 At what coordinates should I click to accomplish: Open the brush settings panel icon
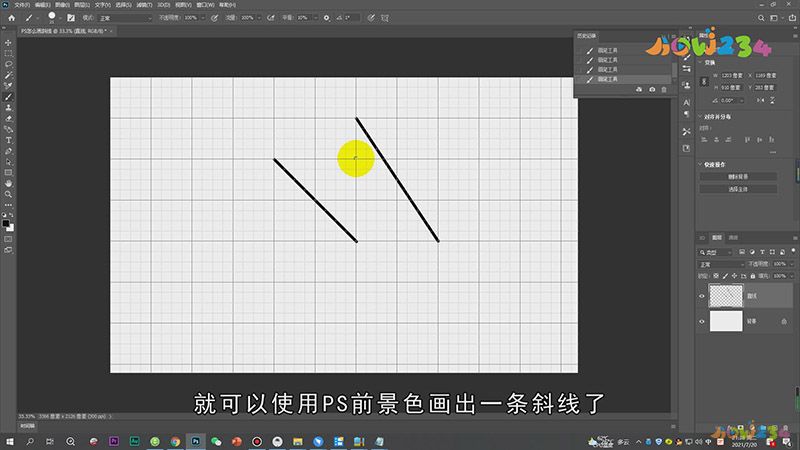tap(71, 18)
